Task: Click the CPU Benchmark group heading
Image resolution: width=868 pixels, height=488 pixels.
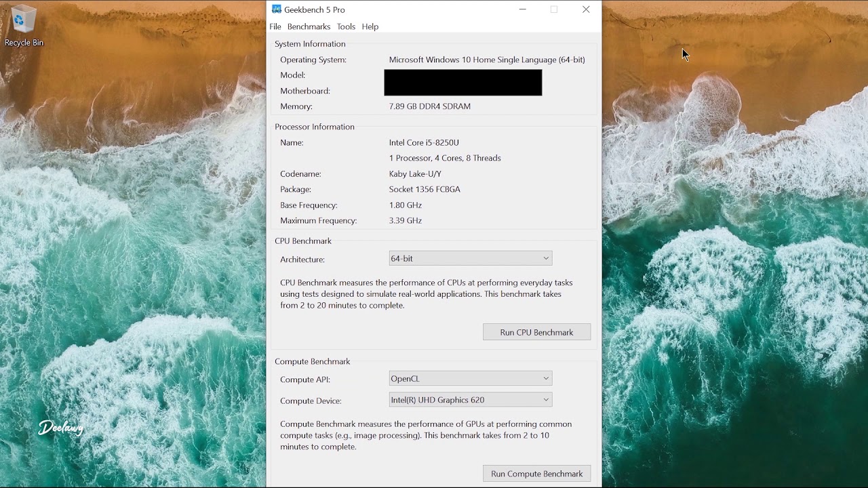Action: [303, 241]
